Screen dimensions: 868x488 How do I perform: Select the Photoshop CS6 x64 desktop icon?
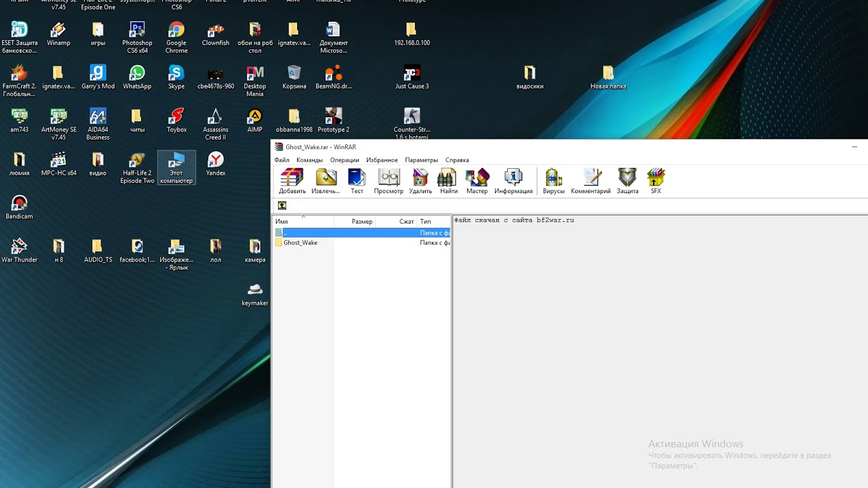[x=137, y=38]
